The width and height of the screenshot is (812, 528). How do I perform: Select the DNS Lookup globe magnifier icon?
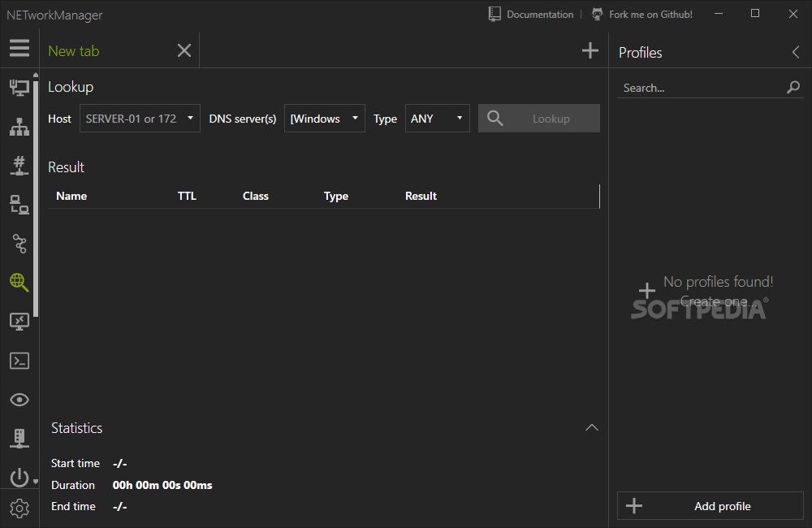(19, 283)
